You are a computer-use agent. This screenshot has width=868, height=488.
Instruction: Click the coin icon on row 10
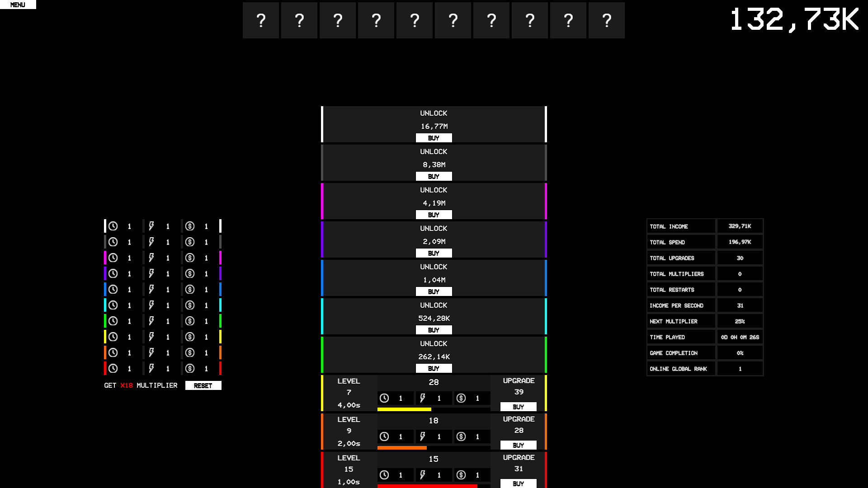[x=189, y=368]
